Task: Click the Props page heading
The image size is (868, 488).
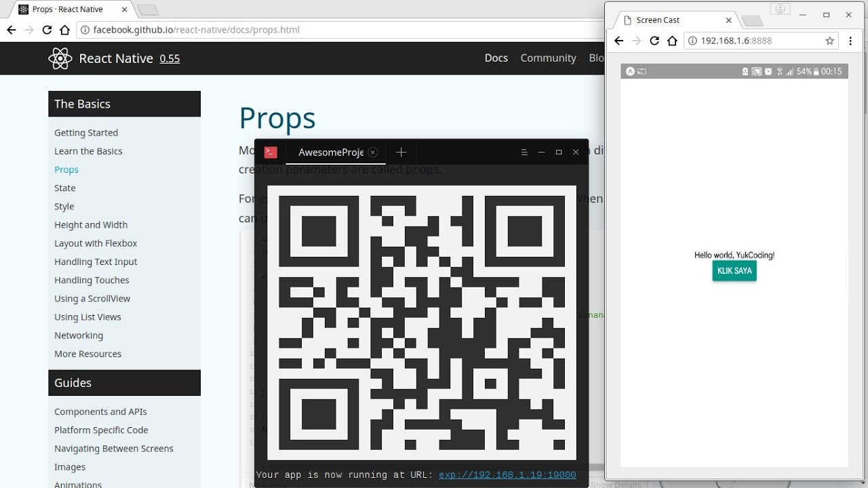Action: (x=277, y=118)
